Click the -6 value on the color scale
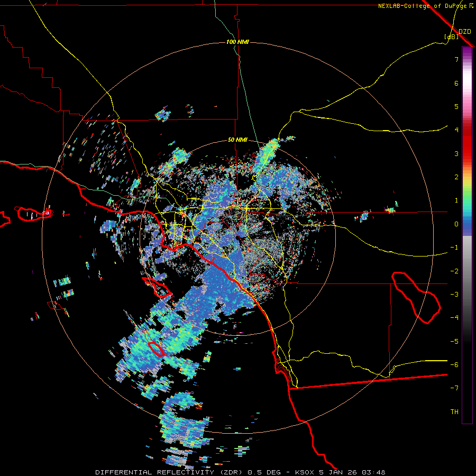 pyautogui.click(x=454, y=365)
